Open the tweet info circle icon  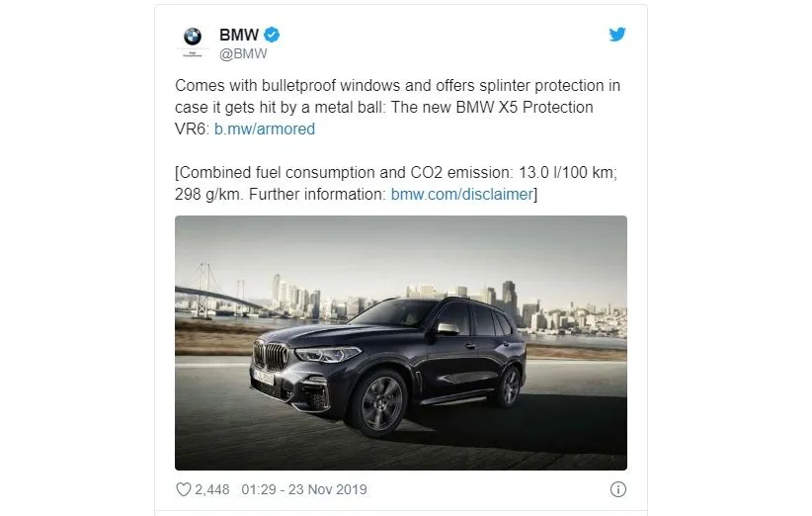[617, 489]
